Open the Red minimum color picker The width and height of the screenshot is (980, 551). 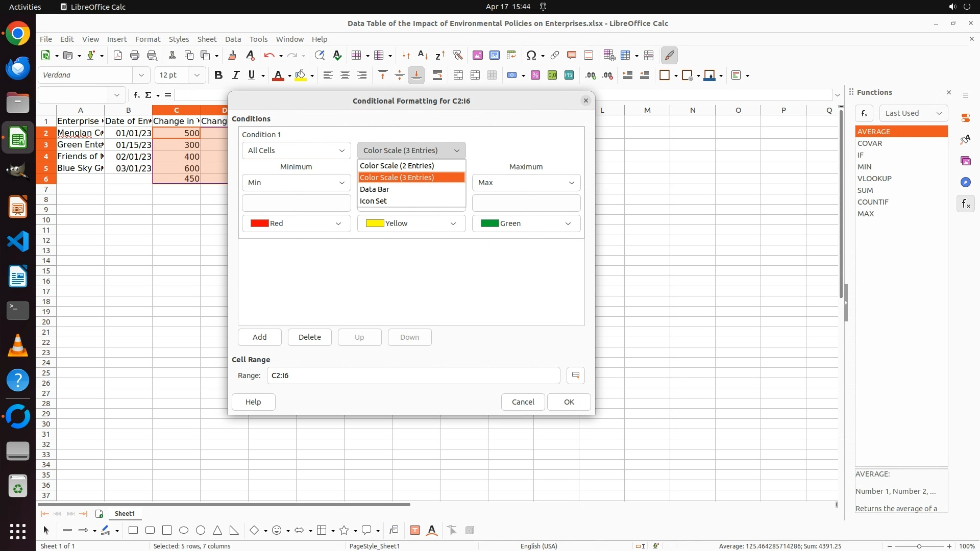click(x=296, y=223)
